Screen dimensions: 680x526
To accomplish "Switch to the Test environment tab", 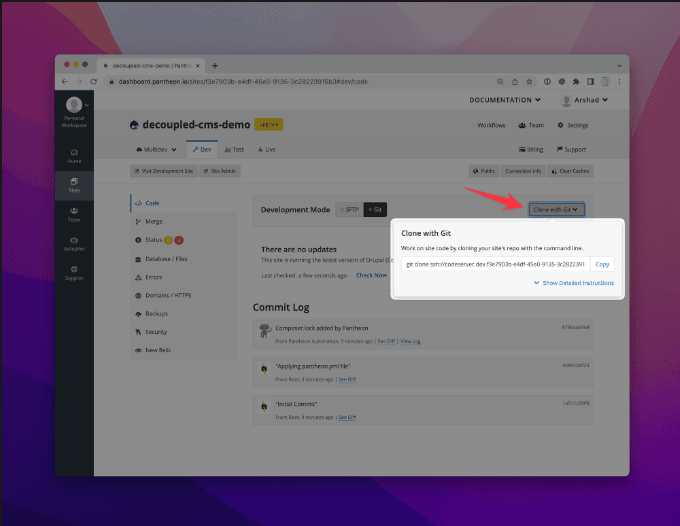I will [x=234, y=150].
